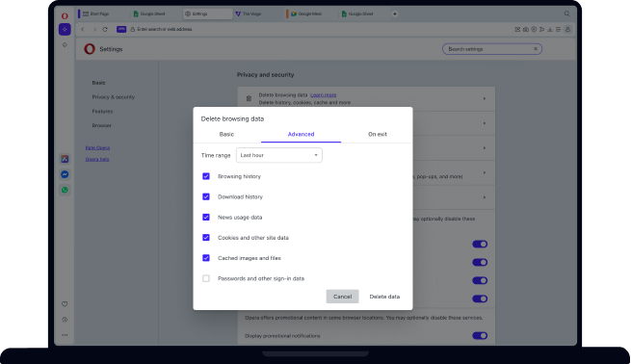Click the lock icon in address bar
This screenshot has width=631, height=364.
(x=132, y=29)
